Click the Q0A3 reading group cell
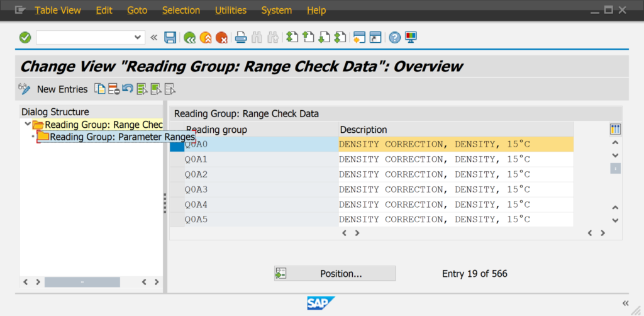Viewport: 644px width, 316px height. click(x=261, y=189)
